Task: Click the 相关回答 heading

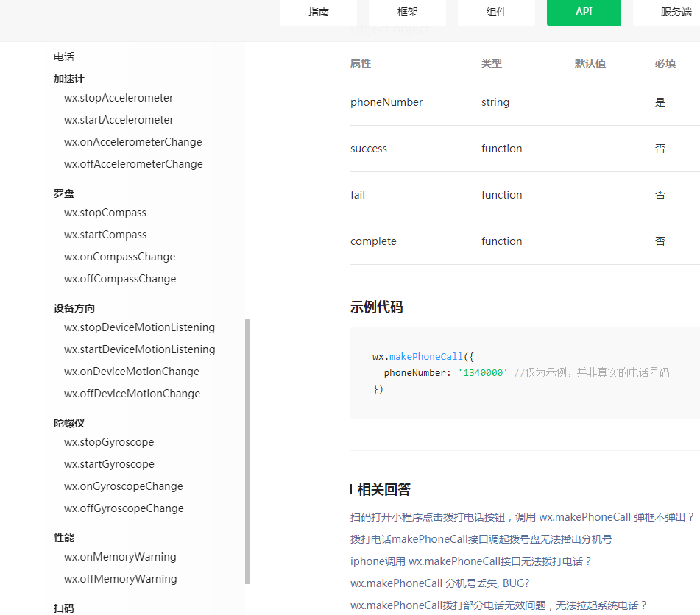Action: pos(383,490)
